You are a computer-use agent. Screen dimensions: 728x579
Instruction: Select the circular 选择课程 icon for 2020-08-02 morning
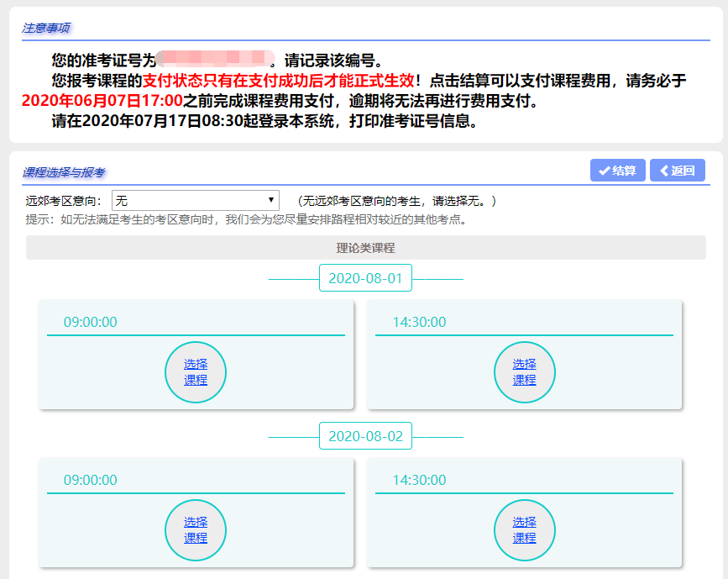click(196, 530)
